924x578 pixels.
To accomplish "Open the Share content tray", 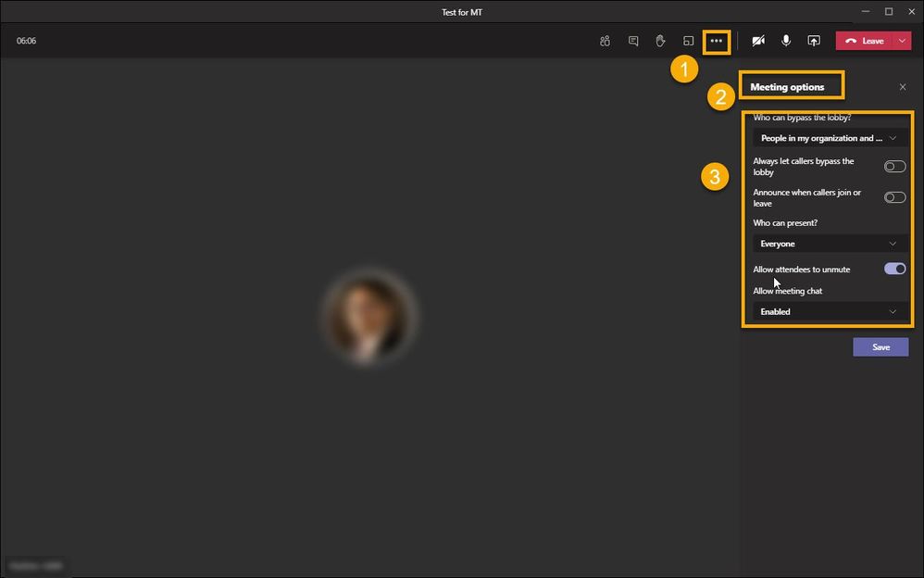I will pyautogui.click(x=814, y=41).
